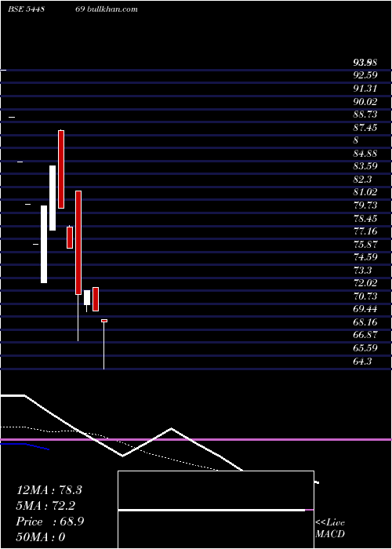Click the 65.59 price axis label
The height and width of the screenshot is (549, 392).
coord(365,348)
